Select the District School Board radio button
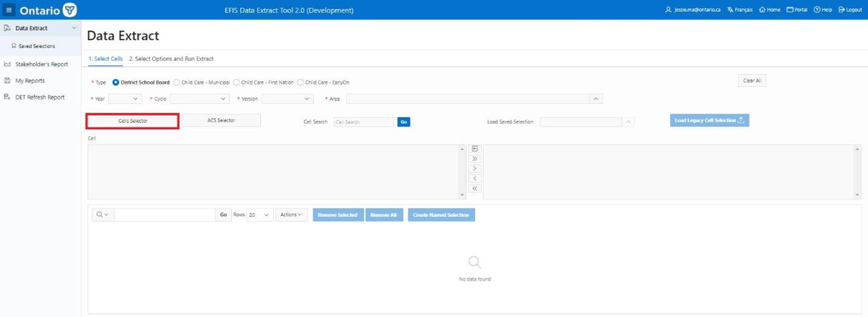 click(x=116, y=82)
